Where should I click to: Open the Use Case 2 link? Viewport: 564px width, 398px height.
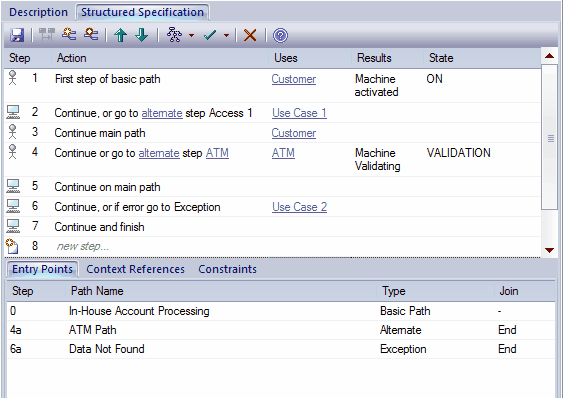(299, 207)
